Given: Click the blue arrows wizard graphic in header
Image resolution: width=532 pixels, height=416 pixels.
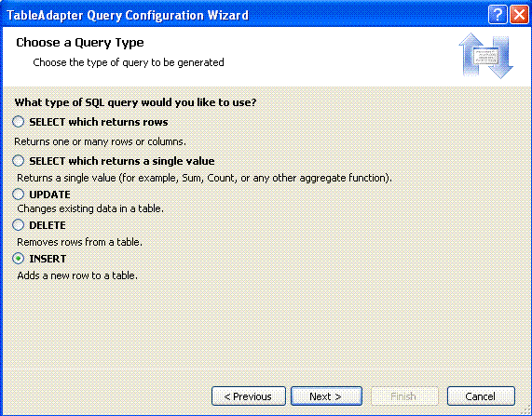Looking at the screenshot, I should [485, 56].
